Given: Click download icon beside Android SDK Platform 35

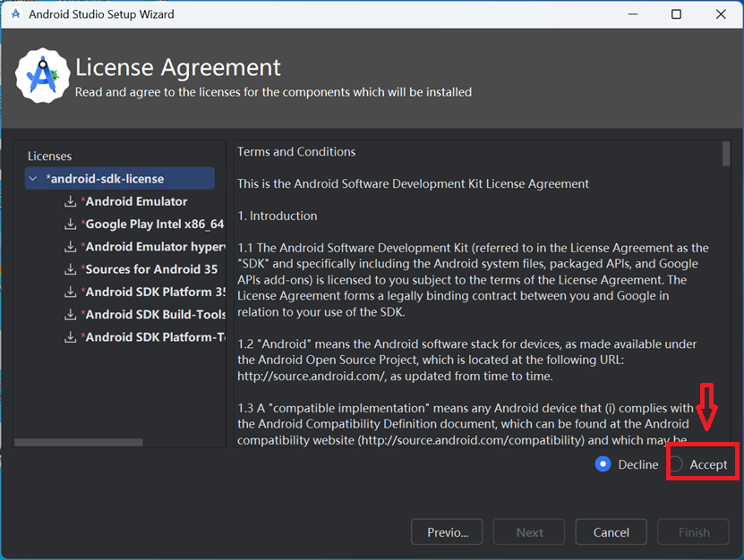Looking at the screenshot, I should [x=70, y=292].
